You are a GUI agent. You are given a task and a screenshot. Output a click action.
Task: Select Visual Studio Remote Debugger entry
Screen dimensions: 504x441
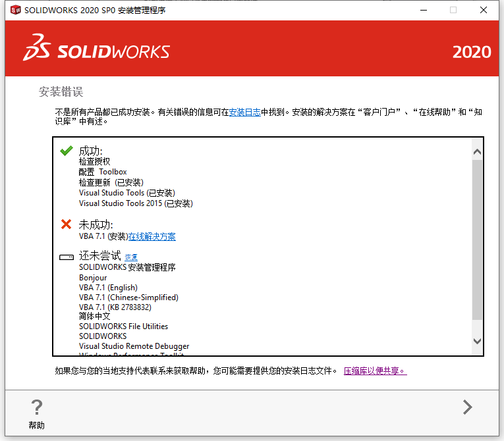[134, 346]
